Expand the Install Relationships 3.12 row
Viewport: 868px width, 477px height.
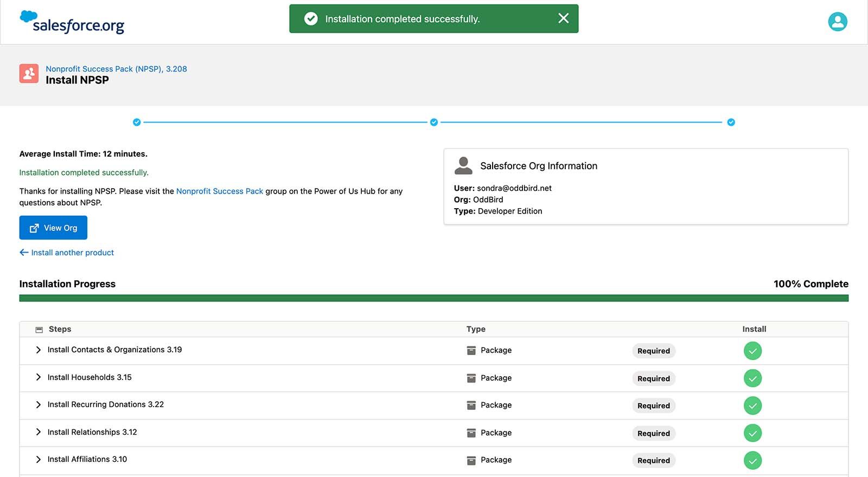point(38,432)
